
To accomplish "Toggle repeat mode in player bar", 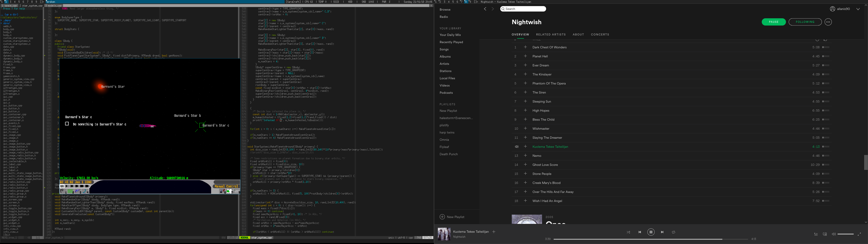I will 673,232.
